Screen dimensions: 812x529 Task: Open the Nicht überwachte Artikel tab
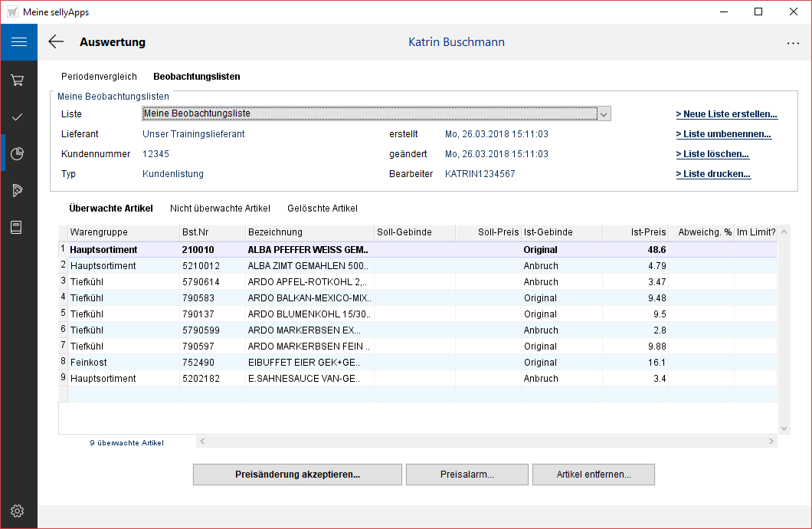pos(220,209)
